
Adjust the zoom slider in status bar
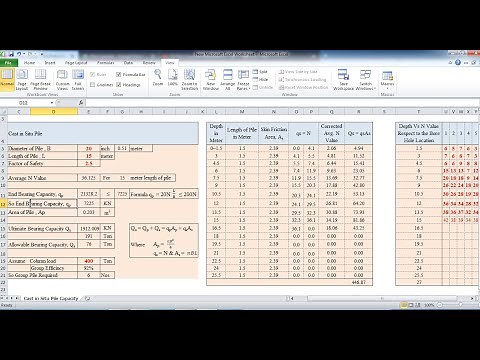tap(460, 305)
